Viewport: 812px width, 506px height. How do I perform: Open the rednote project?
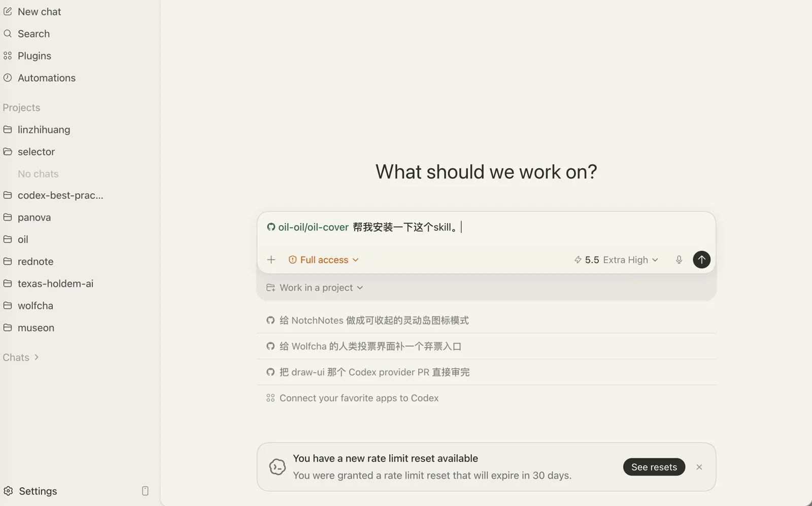[x=36, y=261]
